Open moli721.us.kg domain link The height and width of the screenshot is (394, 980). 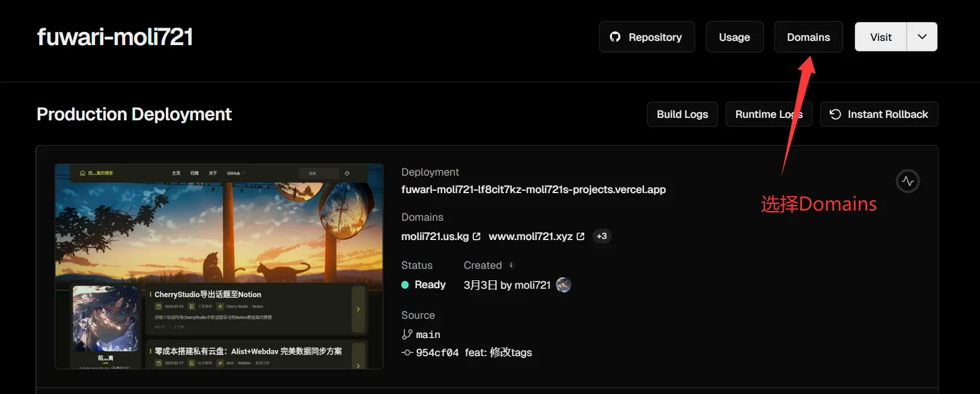(435, 236)
